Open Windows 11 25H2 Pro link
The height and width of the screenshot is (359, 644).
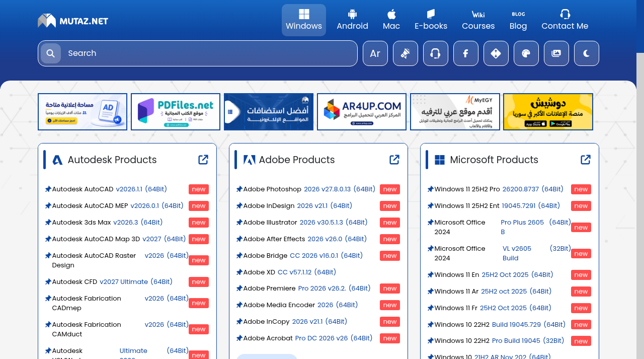499,189
